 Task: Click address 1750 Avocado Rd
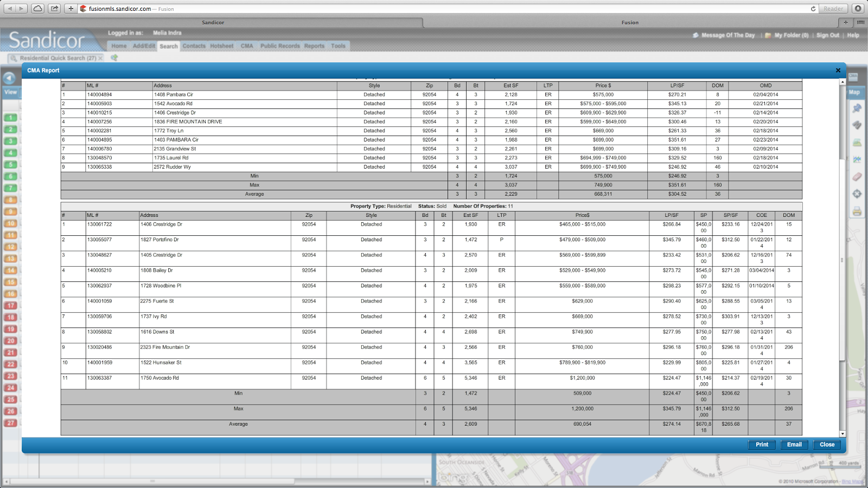[159, 378]
